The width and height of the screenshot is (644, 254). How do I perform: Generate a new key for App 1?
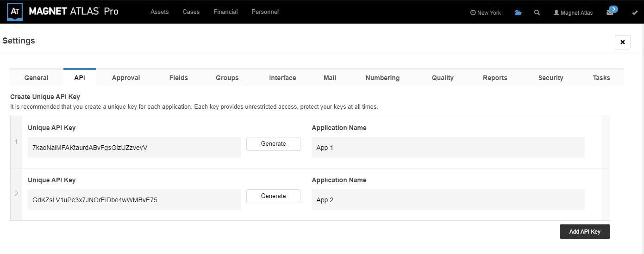(273, 144)
